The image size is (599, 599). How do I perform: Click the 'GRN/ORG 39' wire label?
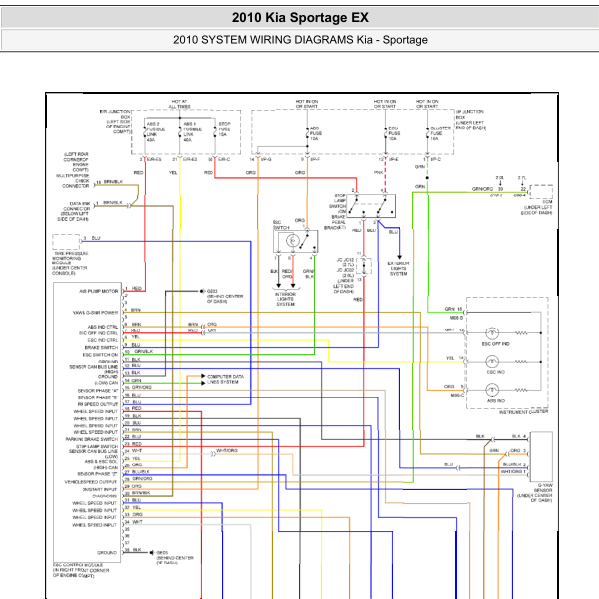(488, 189)
